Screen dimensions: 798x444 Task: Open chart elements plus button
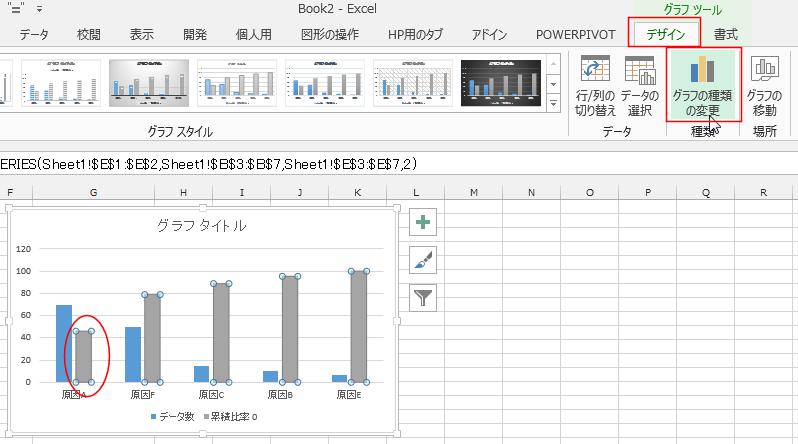424,224
